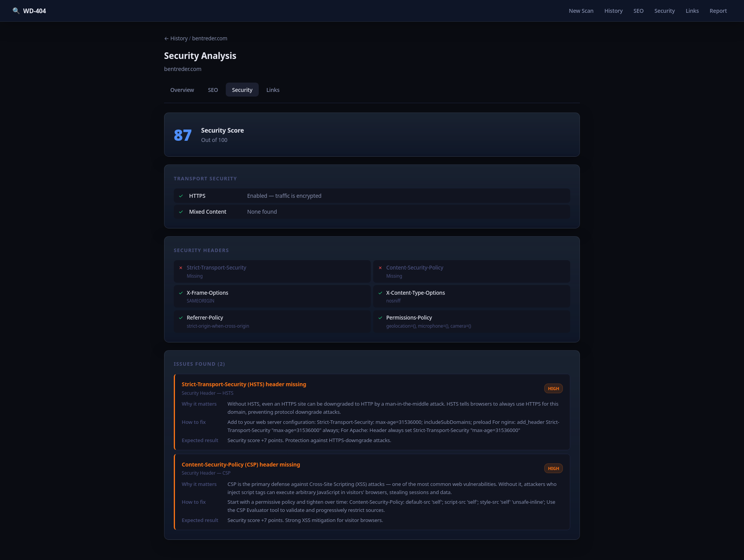Open Links in the top navigation bar
The width and height of the screenshot is (744, 560).
(x=692, y=11)
